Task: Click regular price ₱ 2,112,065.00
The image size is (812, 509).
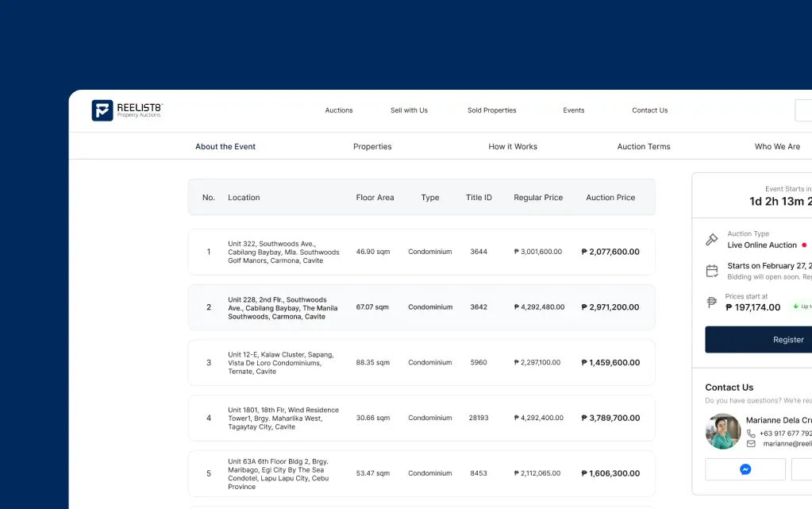Action: 537,473
